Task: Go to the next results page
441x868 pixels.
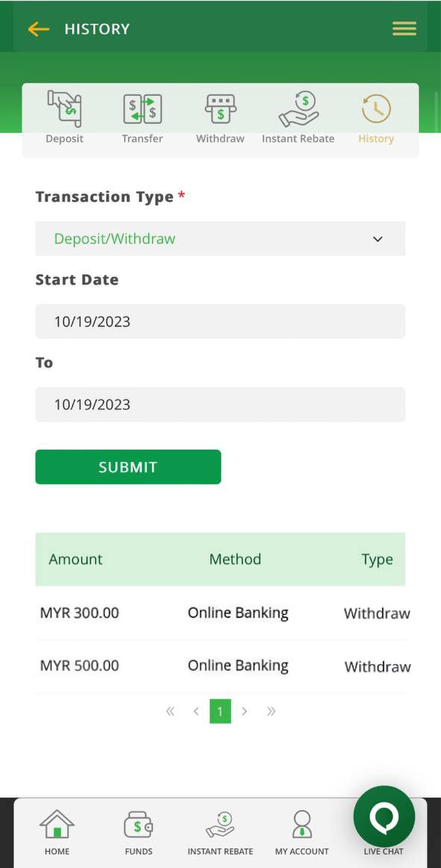Action: pyautogui.click(x=244, y=711)
